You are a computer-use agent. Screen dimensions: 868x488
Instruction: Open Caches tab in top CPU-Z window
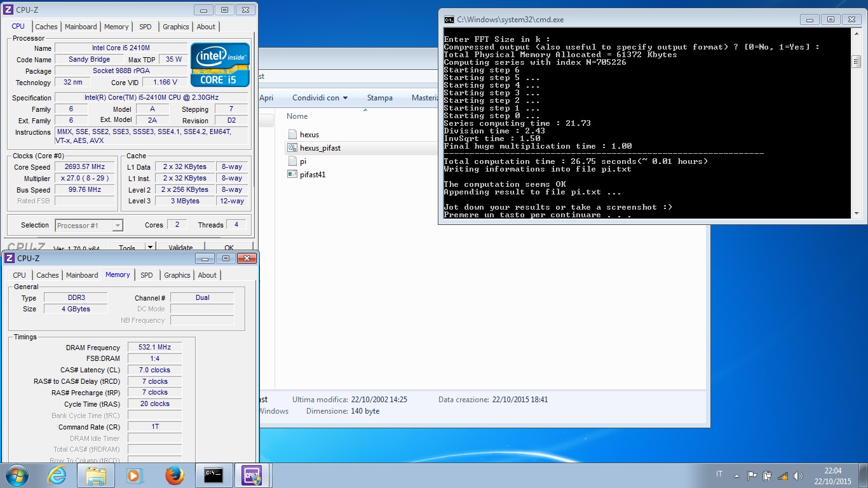click(46, 27)
